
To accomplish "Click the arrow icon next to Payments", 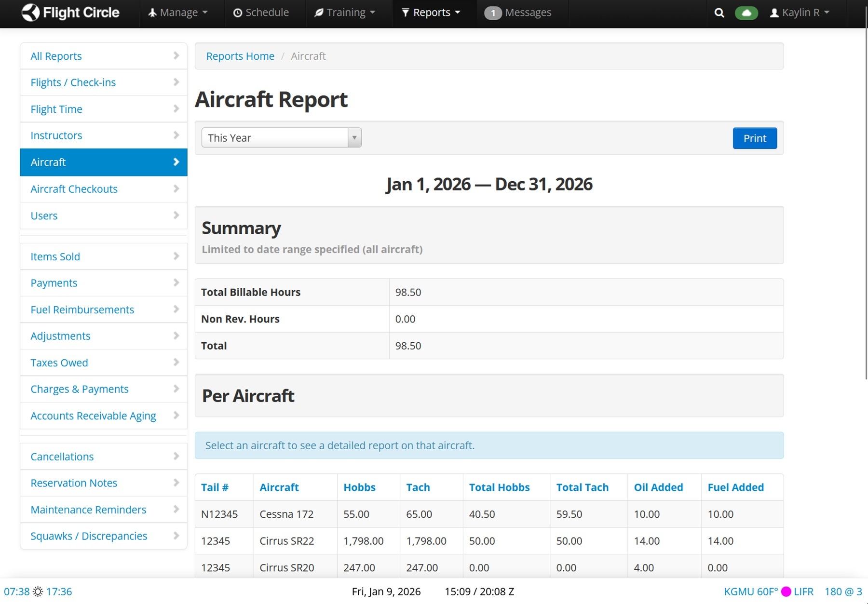I will coord(176,282).
